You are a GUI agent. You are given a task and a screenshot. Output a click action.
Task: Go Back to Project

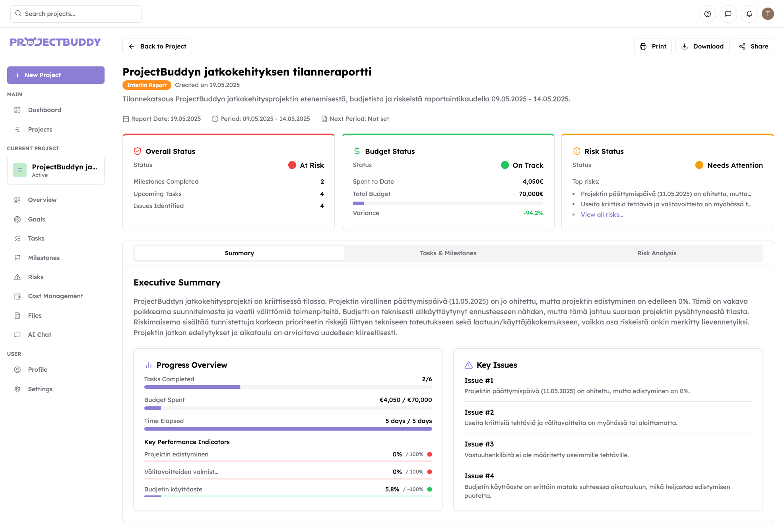pos(157,47)
